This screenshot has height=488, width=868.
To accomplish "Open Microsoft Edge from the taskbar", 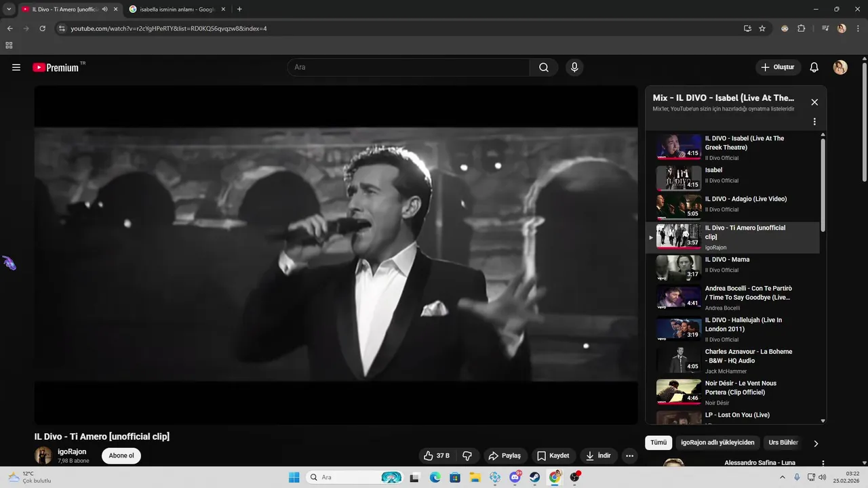I will (435, 477).
